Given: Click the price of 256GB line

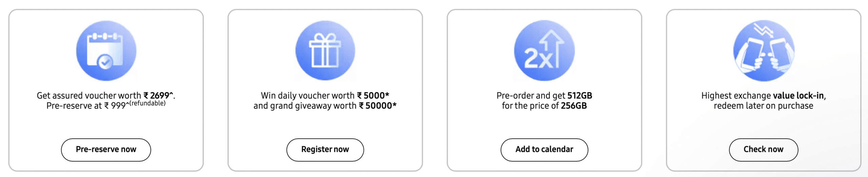Looking at the screenshot, I should tap(544, 106).
